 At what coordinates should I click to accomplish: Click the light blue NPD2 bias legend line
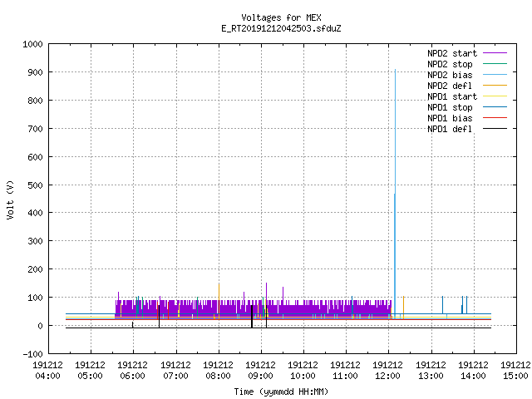[495, 75]
